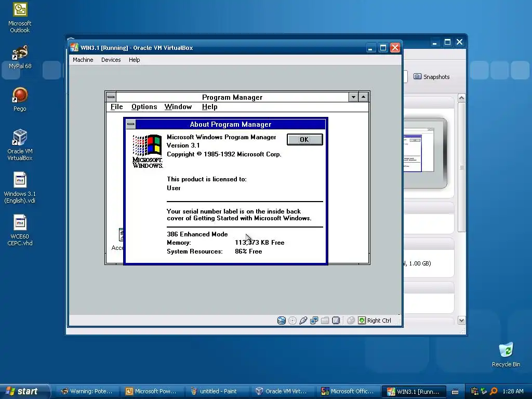Click the '86% Free' system resources value
This screenshot has width=532, height=399.
tap(248, 251)
